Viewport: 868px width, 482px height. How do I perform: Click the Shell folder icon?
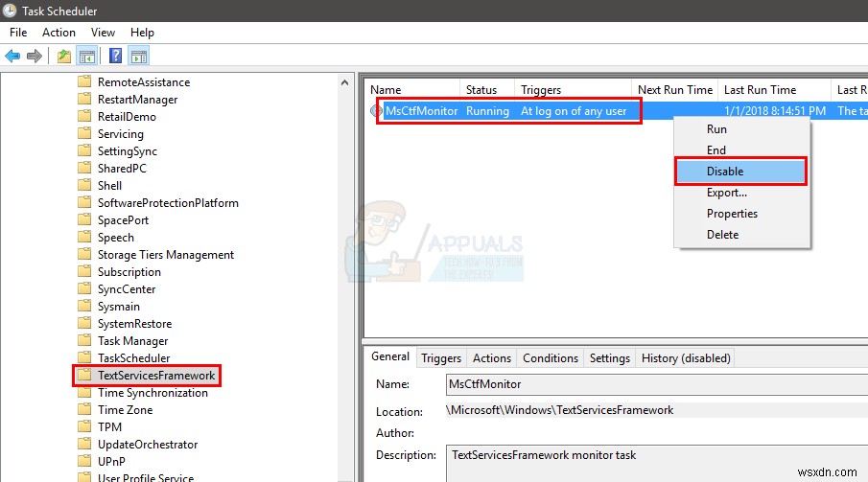pyautogui.click(x=84, y=185)
